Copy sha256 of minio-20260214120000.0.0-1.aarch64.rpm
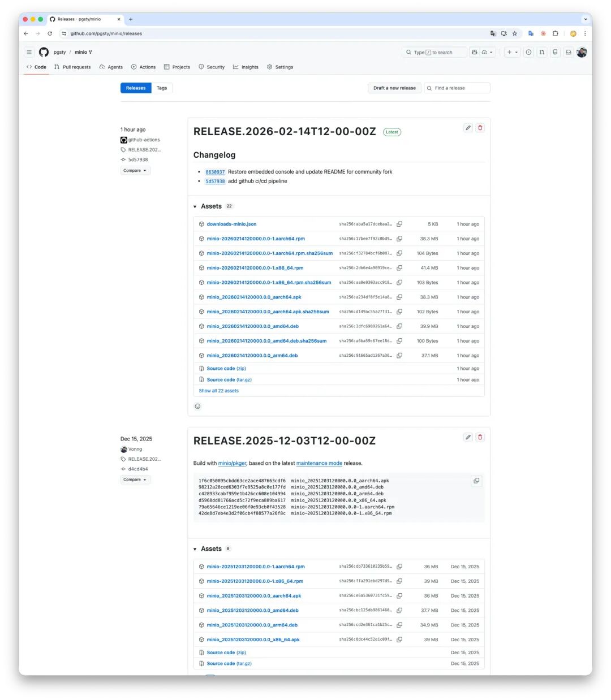This screenshot has width=611, height=700. 399,239
